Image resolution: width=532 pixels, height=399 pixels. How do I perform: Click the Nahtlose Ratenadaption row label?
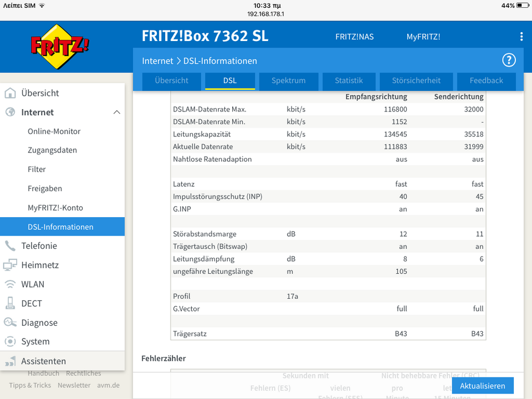coord(212,159)
